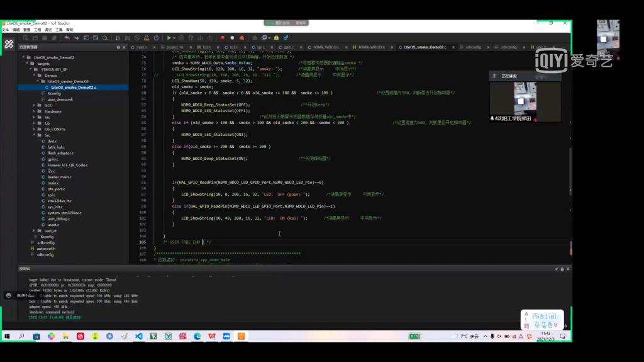The height and width of the screenshot is (362, 644).
Task: Close the resource explorer panel
Action: tap(124, 47)
